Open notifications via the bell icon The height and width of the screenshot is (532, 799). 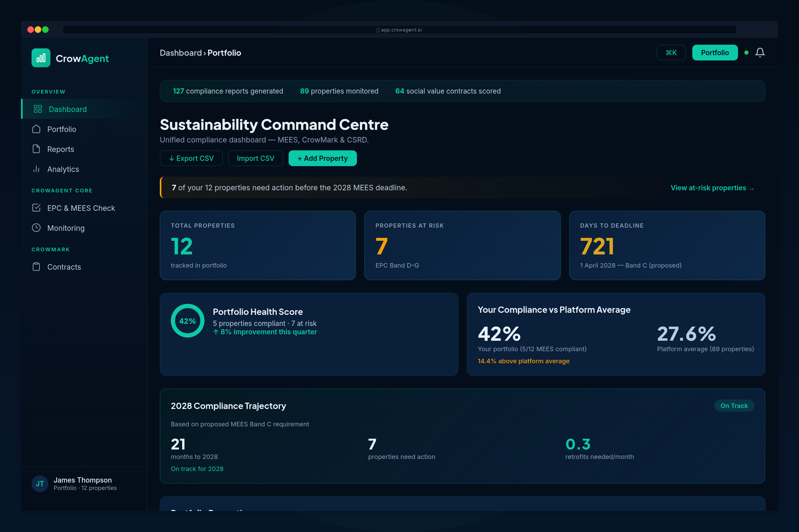(760, 53)
